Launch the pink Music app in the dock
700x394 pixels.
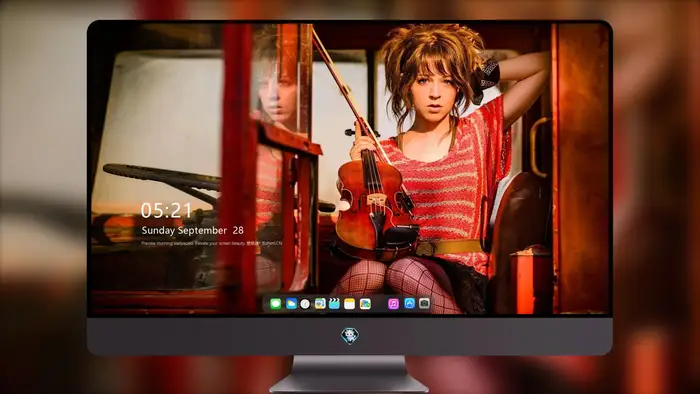click(x=393, y=304)
